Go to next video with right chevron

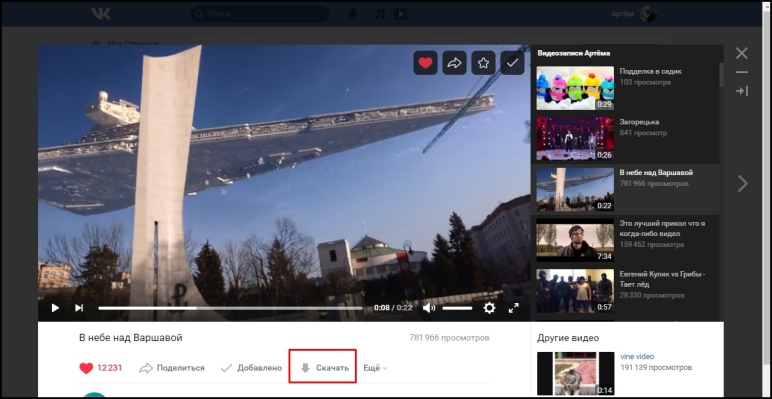742,184
